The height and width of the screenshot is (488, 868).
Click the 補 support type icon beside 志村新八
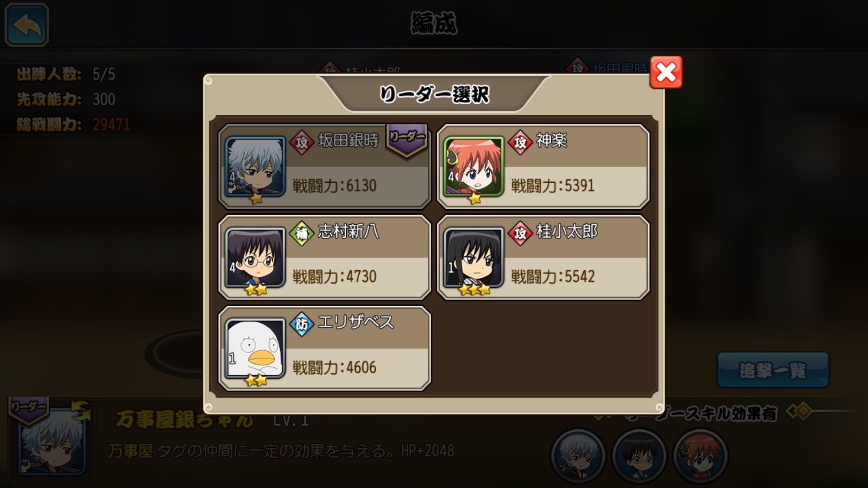pyautogui.click(x=302, y=233)
